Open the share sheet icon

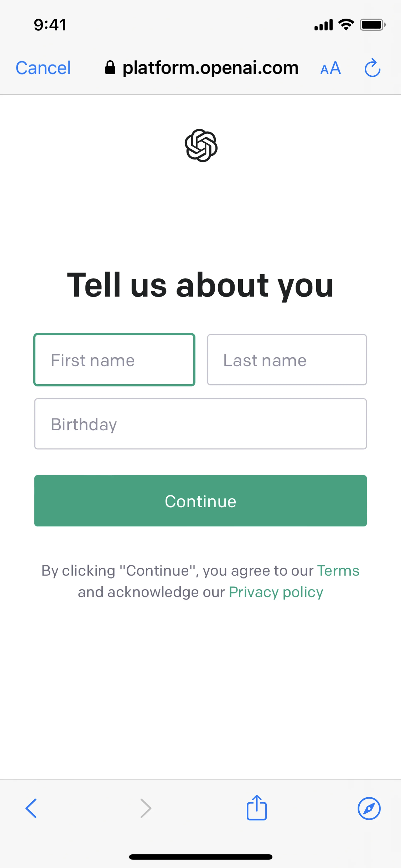coord(257,807)
